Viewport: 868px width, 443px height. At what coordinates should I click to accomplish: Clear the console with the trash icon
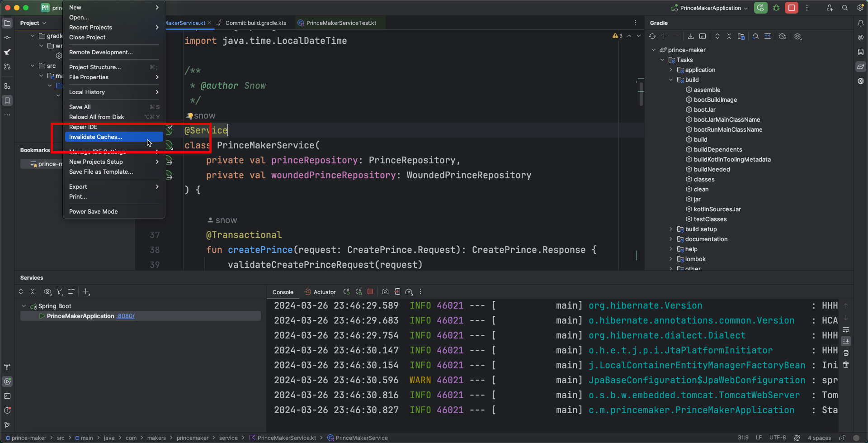click(x=846, y=365)
